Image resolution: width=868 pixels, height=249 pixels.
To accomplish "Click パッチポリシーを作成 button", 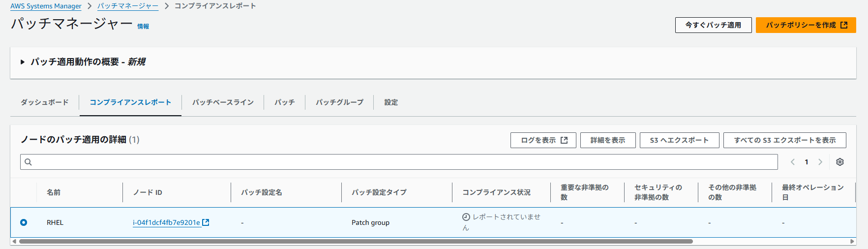I will pos(806,25).
